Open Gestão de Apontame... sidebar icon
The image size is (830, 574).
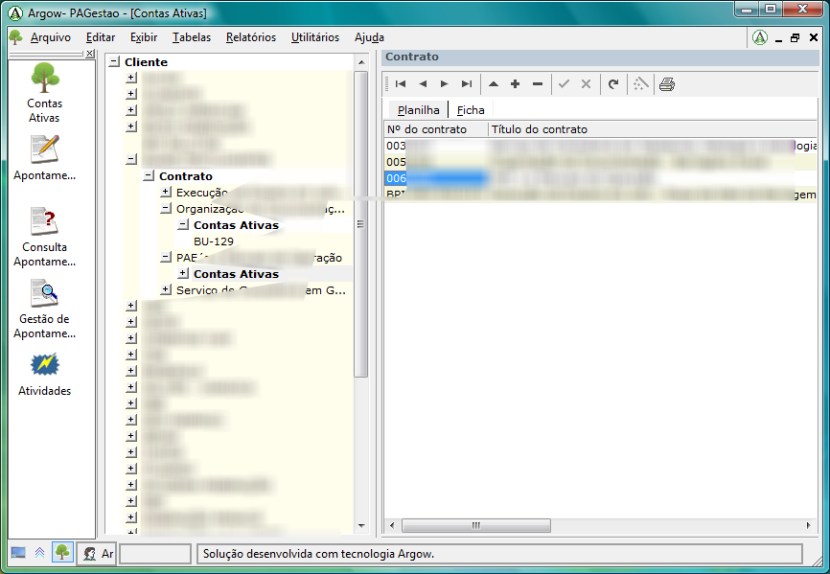(44, 309)
